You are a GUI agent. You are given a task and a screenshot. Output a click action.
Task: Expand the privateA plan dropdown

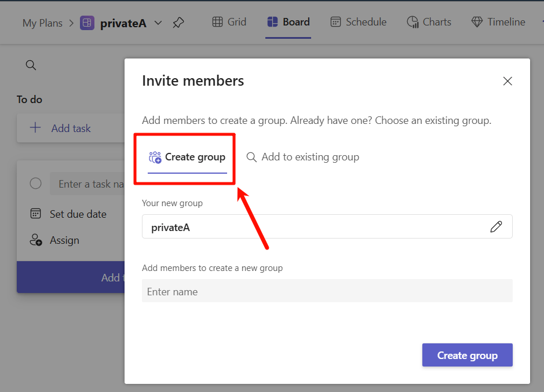point(158,22)
